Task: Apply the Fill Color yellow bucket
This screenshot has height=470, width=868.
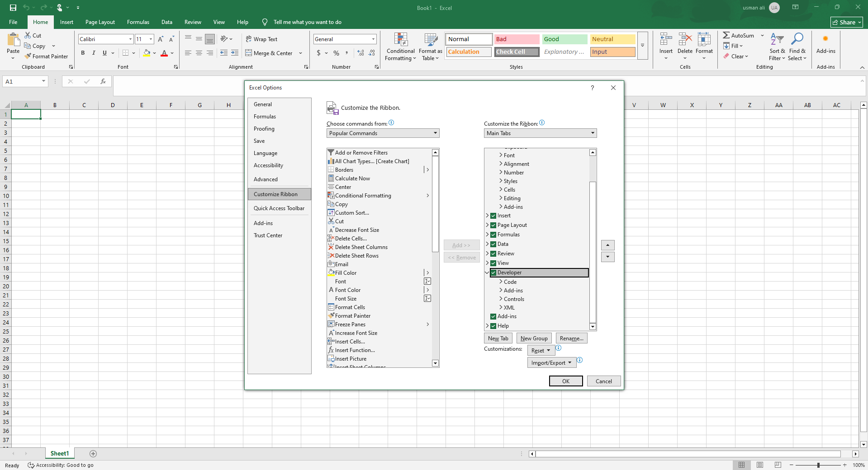Action: pos(147,53)
